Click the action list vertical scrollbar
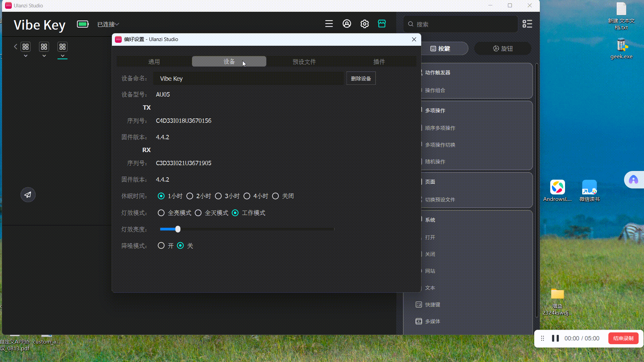Image resolution: width=644 pixels, height=362 pixels. click(x=536, y=190)
